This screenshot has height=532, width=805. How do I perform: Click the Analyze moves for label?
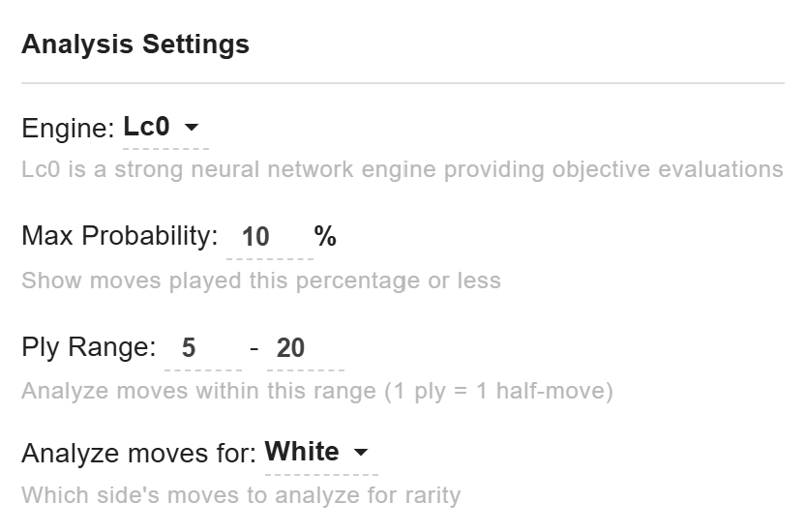(x=138, y=454)
